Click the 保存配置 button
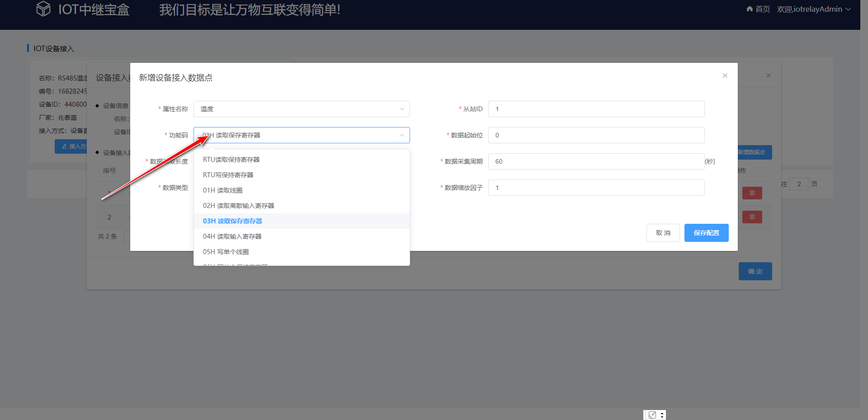The width and height of the screenshot is (868, 420). click(x=706, y=232)
